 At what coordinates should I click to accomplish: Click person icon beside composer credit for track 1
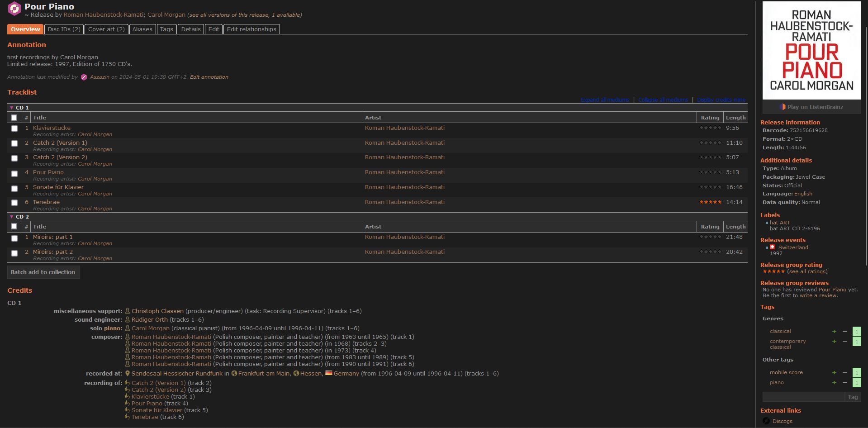[x=128, y=337]
